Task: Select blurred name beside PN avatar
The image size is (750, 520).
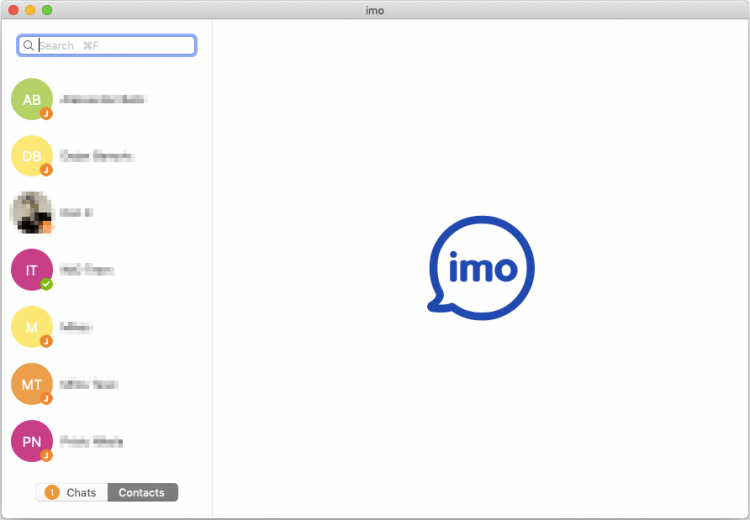Action: [91, 441]
